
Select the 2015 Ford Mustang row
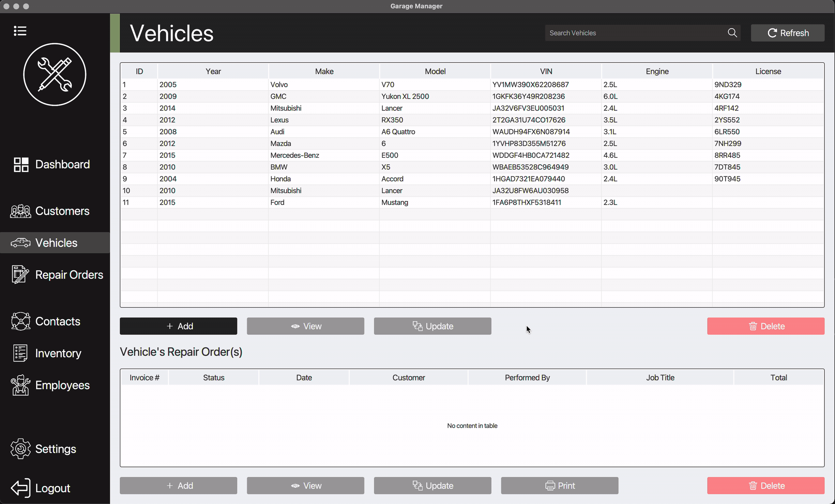click(324, 202)
